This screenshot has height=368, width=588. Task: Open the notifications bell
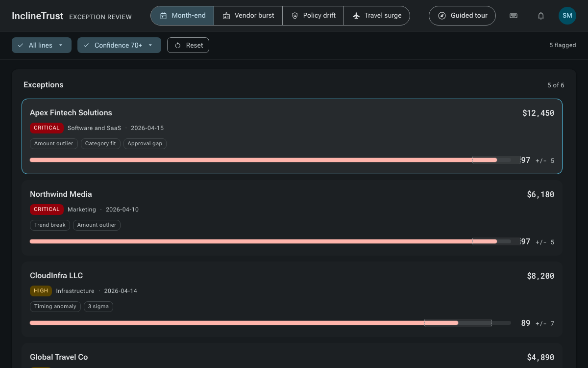tap(541, 16)
